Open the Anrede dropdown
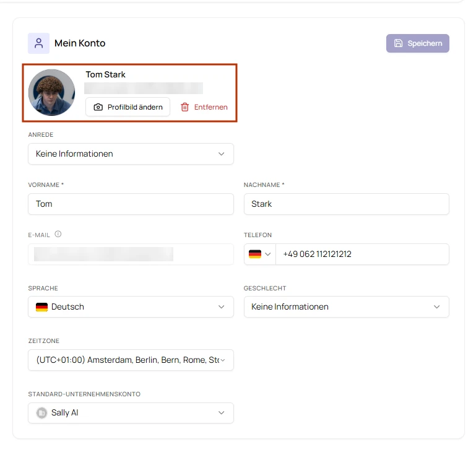The image size is (476, 452). 131,154
